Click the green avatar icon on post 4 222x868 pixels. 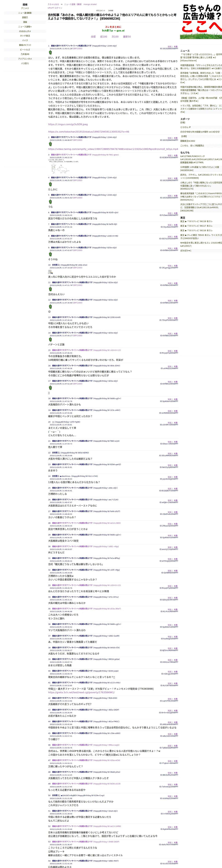[x=50, y=184]
